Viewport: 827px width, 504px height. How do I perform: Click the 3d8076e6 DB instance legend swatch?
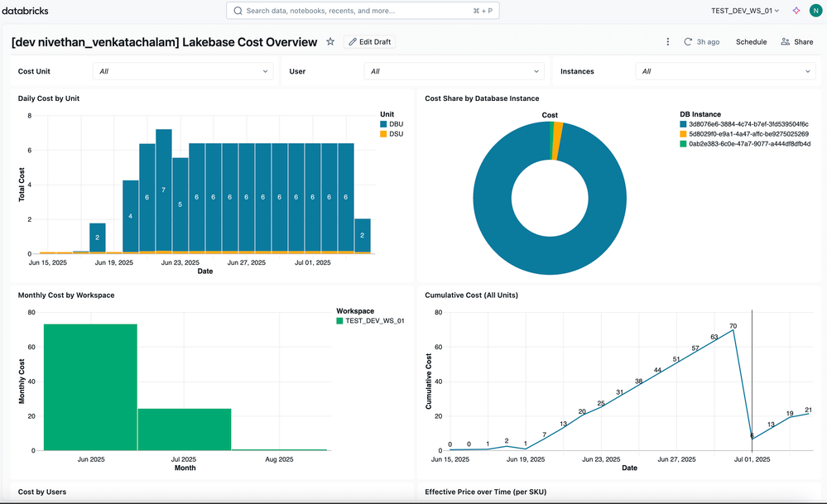[x=684, y=124]
